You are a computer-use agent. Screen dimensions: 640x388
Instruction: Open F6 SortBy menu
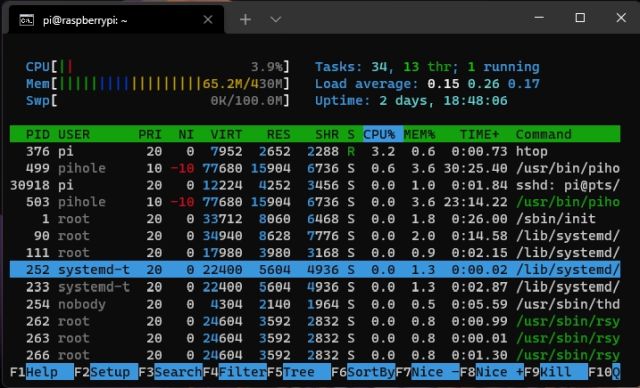pos(363,372)
